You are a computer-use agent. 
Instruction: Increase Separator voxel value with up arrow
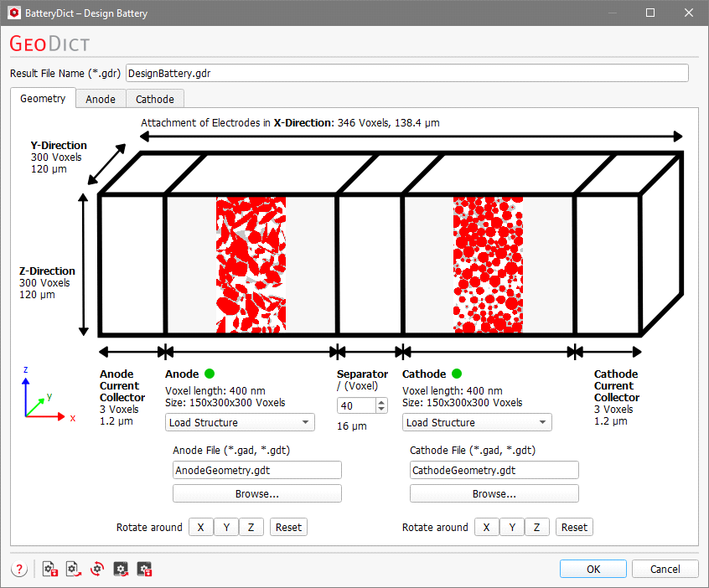(x=381, y=401)
